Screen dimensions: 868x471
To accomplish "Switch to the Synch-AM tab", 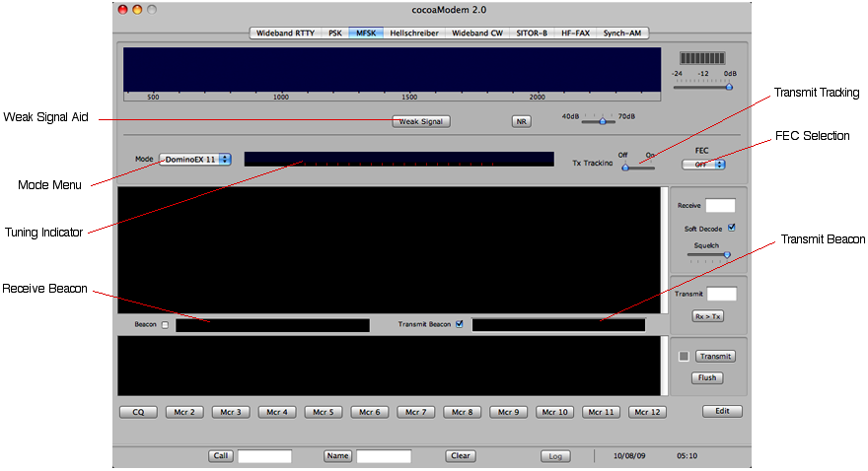I will [x=622, y=34].
